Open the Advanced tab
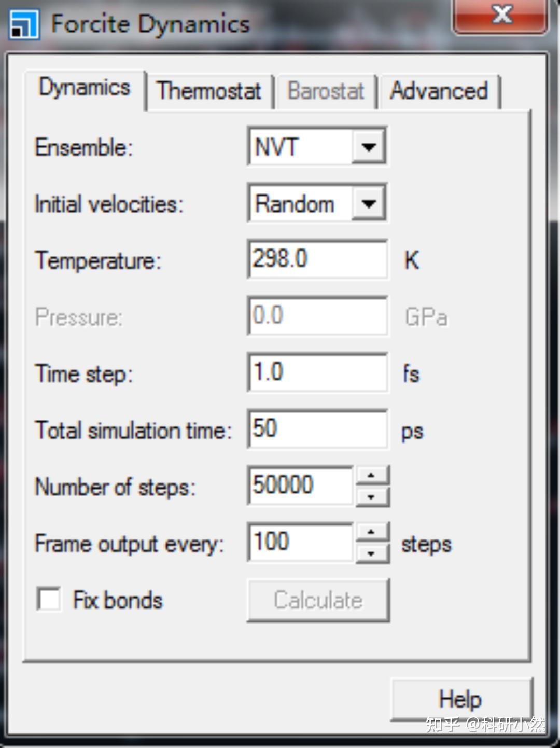The image size is (560, 748). [439, 91]
